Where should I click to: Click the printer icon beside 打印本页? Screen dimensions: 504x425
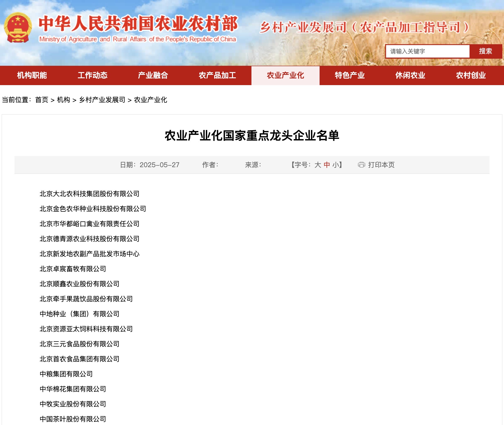click(361, 165)
